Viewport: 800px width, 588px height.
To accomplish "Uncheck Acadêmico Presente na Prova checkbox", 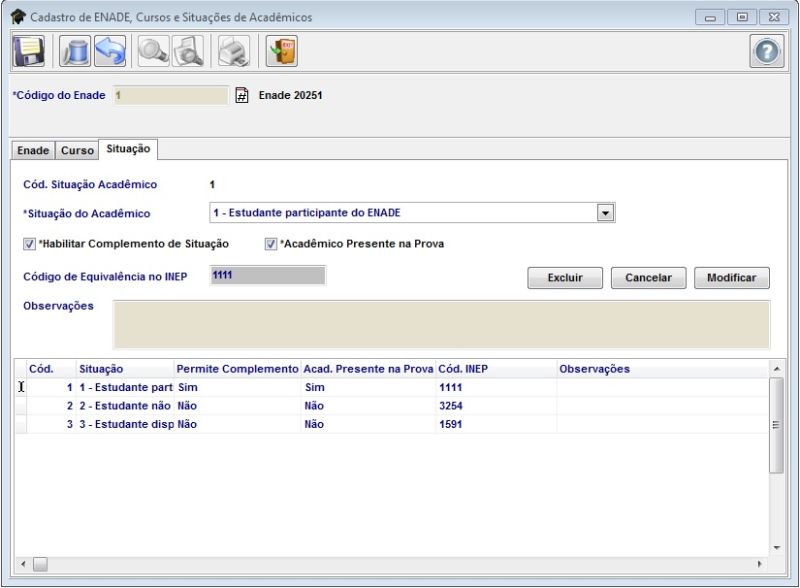I will [271, 244].
